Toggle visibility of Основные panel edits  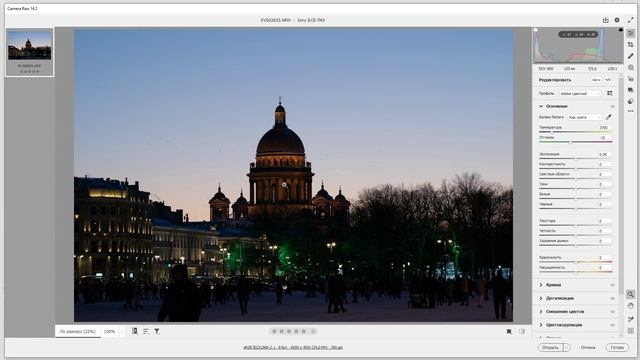tap(612, 106)
